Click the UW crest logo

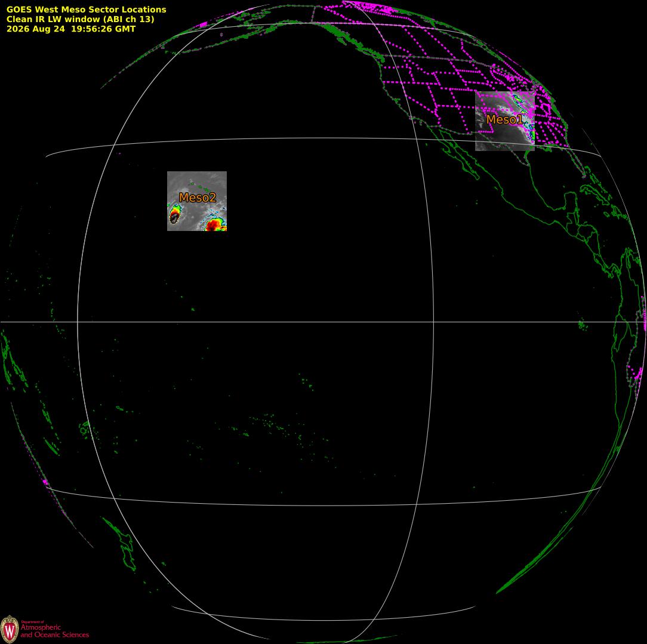click(x=10, y=630)
